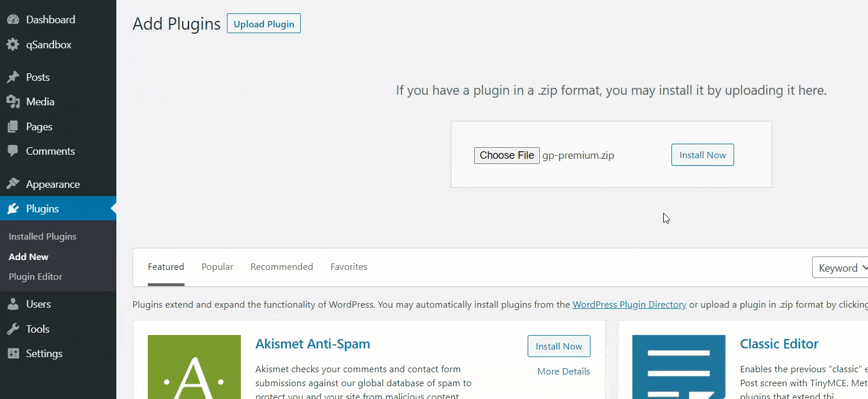Click the Tools wrench icon
Image resolution: width=868 pixels, height=399 pixels.
tap(13, 329)
